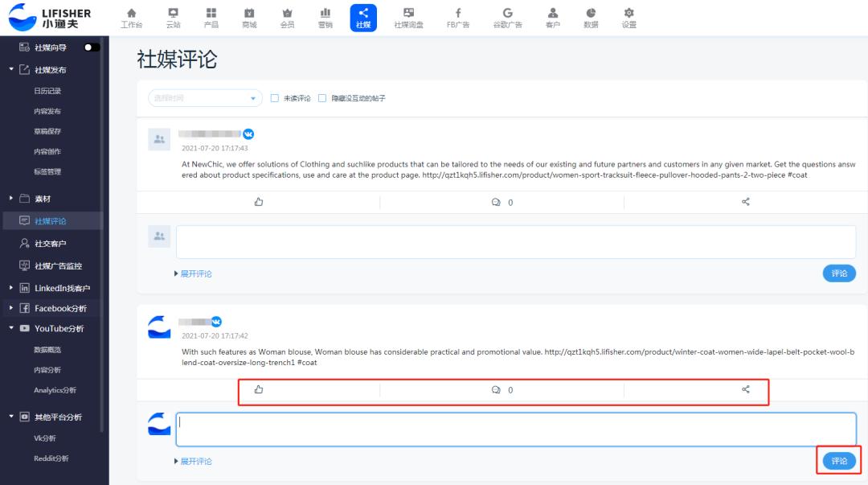Share the NewChic post via share icon
The image size is (868, 485).
click(746, 202)
